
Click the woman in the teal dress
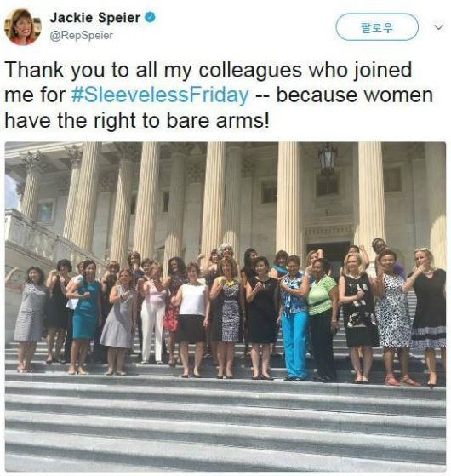[x=85, y=317]
